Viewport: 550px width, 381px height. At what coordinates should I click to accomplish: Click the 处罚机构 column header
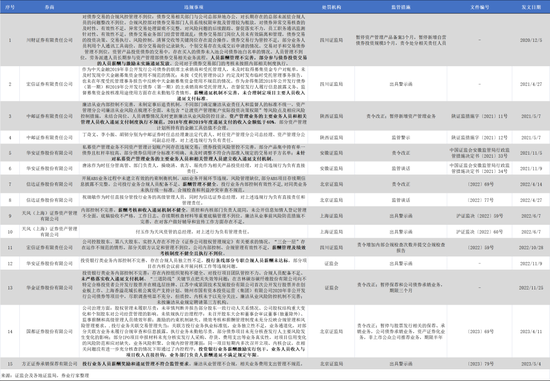[x=331, y=7]
